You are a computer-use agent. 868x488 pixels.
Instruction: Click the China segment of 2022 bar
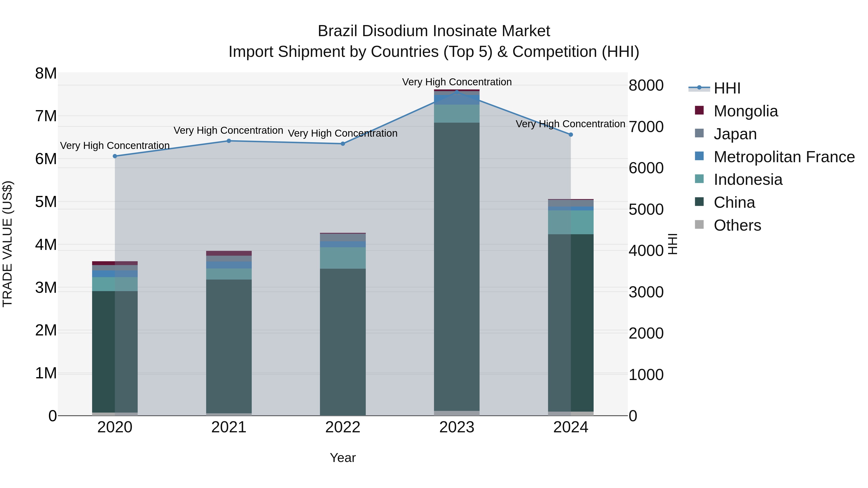tap(343, 342)
